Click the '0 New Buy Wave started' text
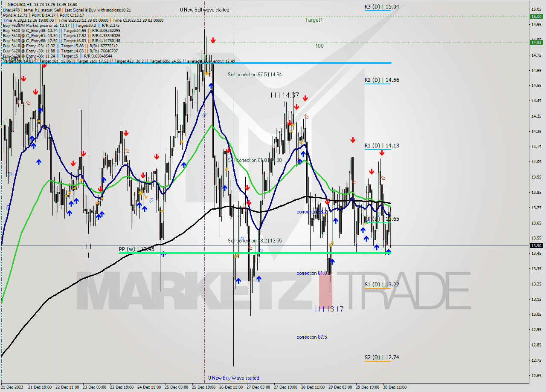This screenshot has width=546, height=392. pyautogui.click(x=234, y=378)
